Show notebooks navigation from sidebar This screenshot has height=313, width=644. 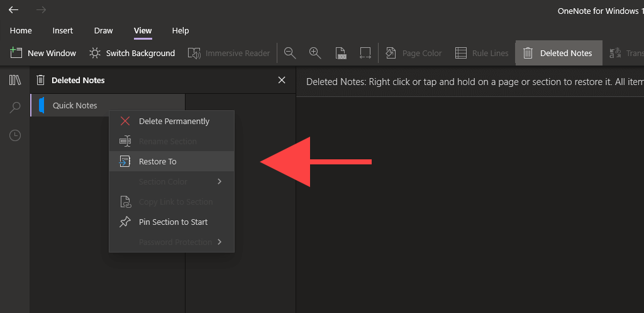(15, 80)
